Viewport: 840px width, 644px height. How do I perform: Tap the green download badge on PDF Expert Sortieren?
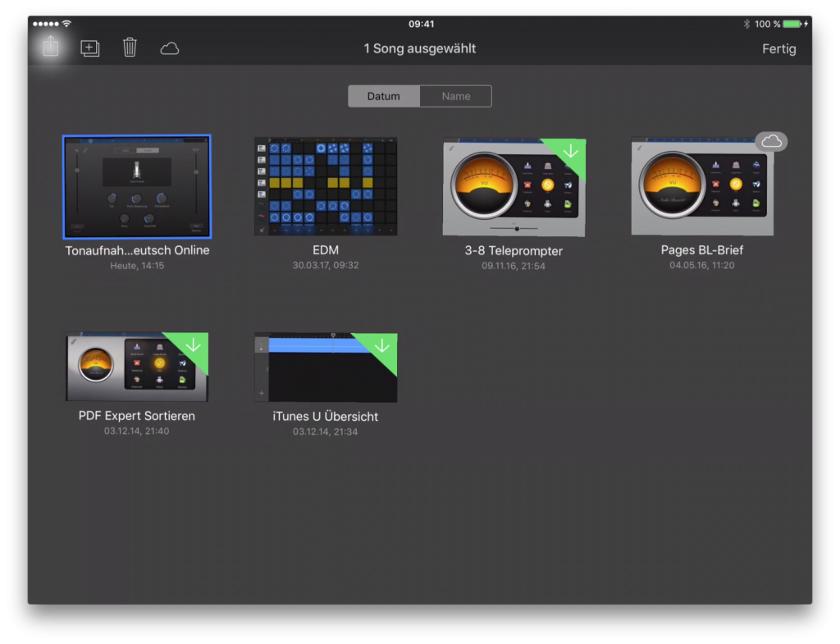(194, 346)
